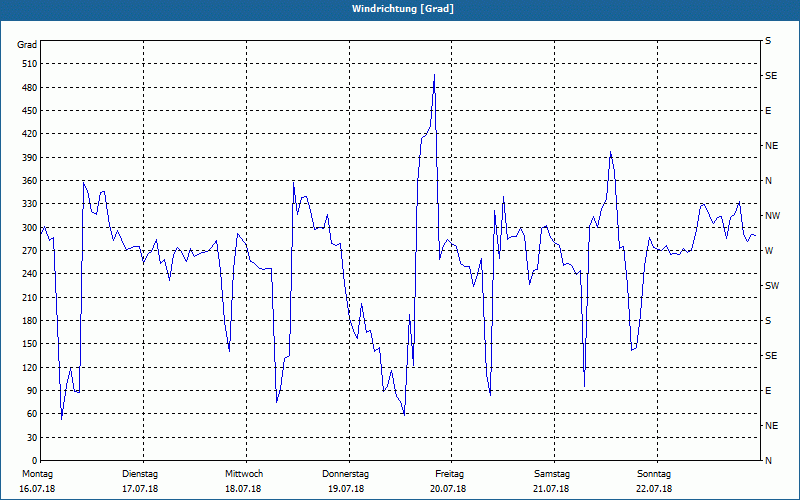Click the 150 value on the left axis
This screenshot has height=500, width=800.
click(29, 344)
